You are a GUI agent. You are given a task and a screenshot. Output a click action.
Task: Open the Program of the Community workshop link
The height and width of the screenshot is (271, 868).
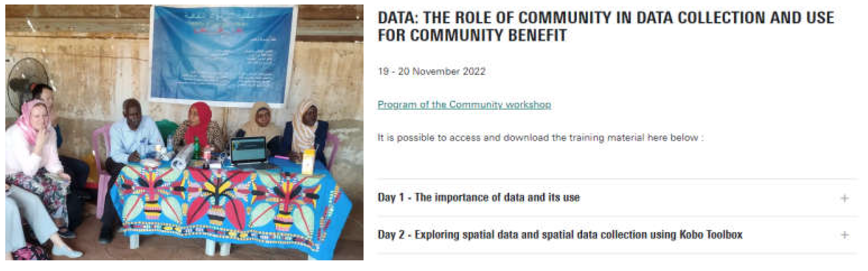click(464, 104)
